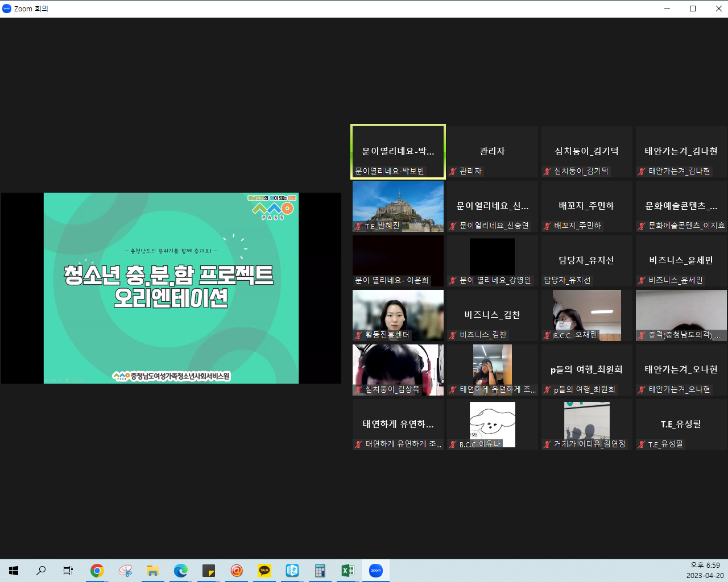Open Windows Task View
This screenshot has width=728, height=582.
(68, 571)
